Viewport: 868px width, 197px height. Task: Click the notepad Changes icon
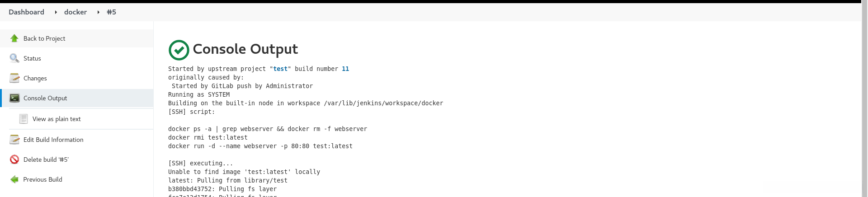pos(14,78)
